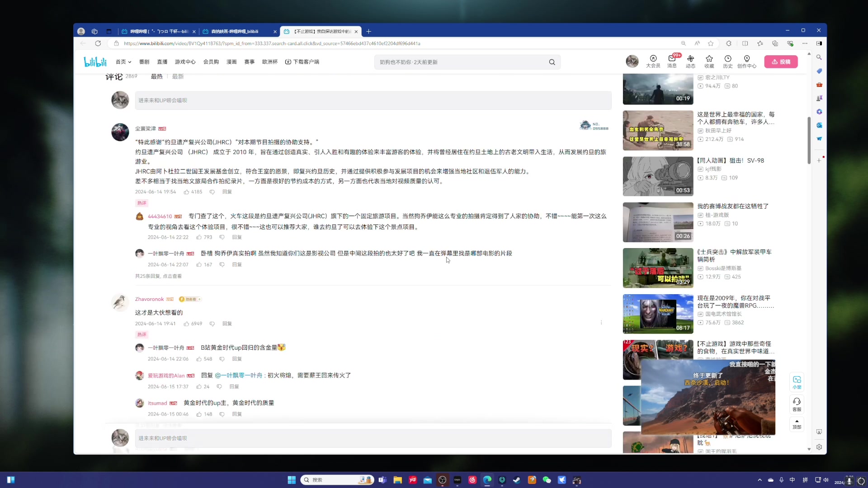The width and height of the screenshot is (868, 488).
Task: Open WeChat from the taskbar
Action: pyautogui.click(x=547, y=480)
